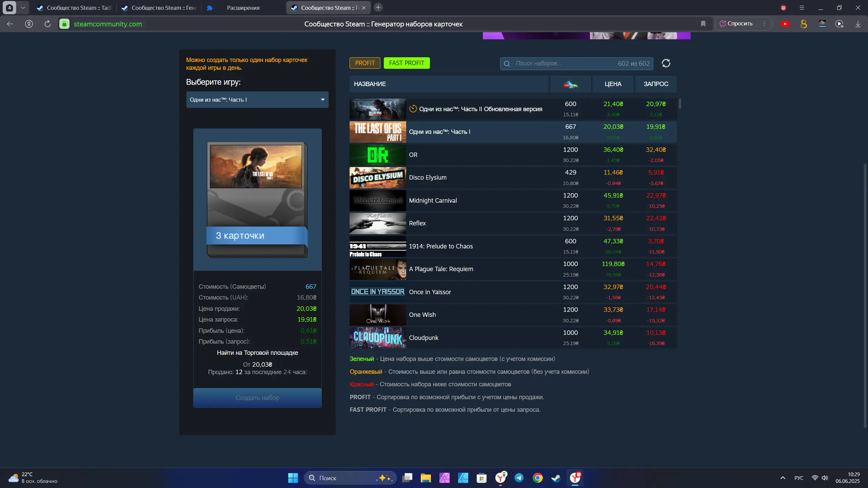Open the weather widget on the taskbar
The image size is (868, 488).
click(33, 478)
